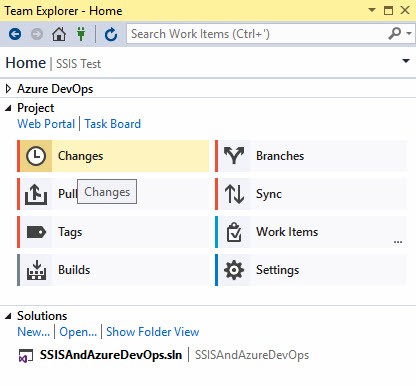416x386 pixels.
Task: Open the Sync page
Action: pyautogui.click(x=311, y=194)
